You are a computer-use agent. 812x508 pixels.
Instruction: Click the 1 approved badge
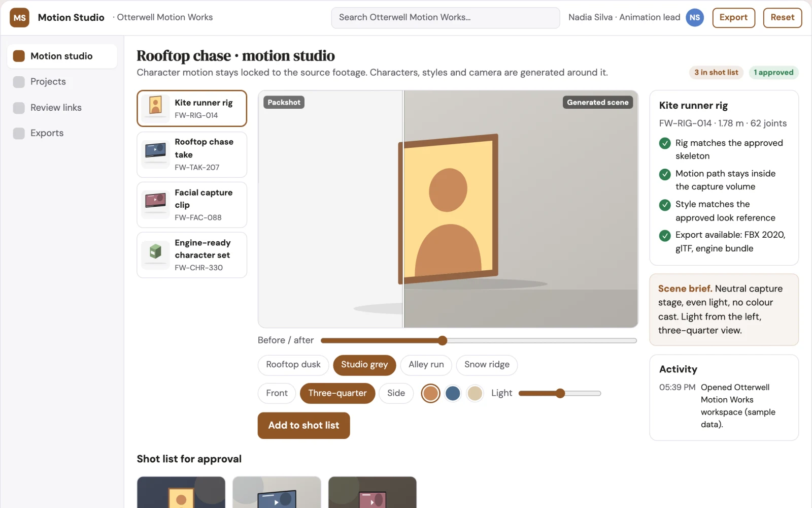point(773,73)
